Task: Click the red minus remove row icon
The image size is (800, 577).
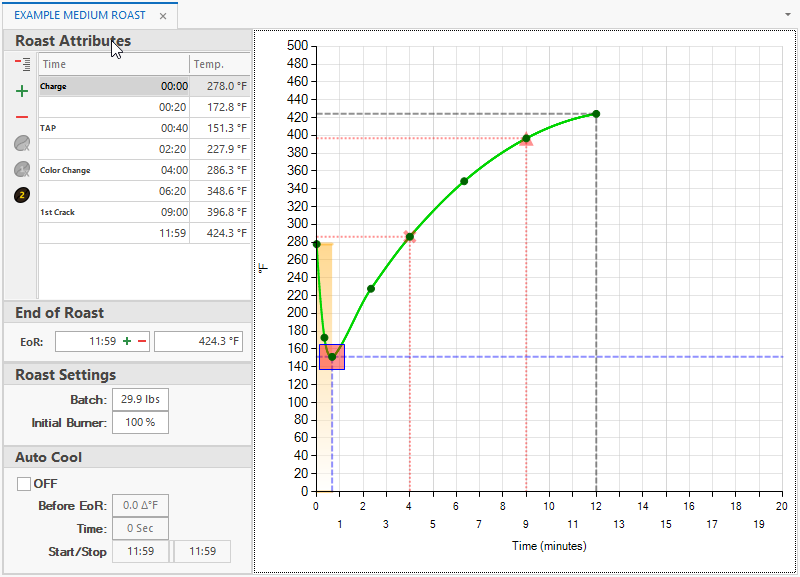Action: [x=22, y=117]
